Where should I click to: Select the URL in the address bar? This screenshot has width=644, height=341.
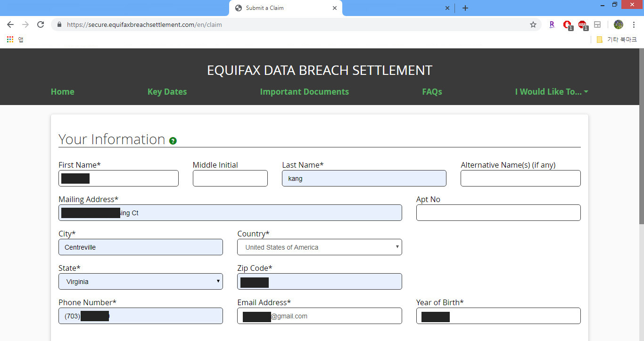click(x=144, y=24)
